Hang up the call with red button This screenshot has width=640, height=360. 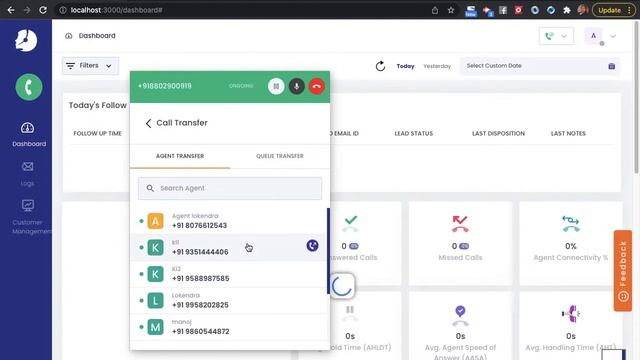pos(317,86)
